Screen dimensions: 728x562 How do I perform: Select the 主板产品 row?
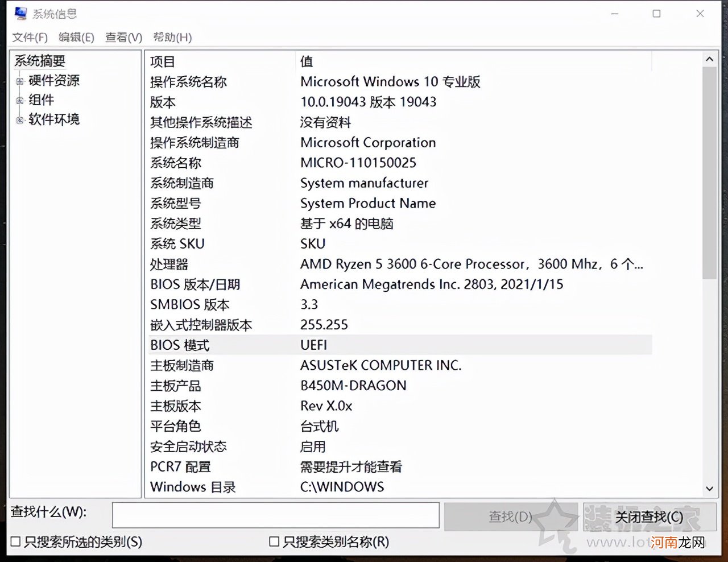pyautogui.click(x=400, y=386)
